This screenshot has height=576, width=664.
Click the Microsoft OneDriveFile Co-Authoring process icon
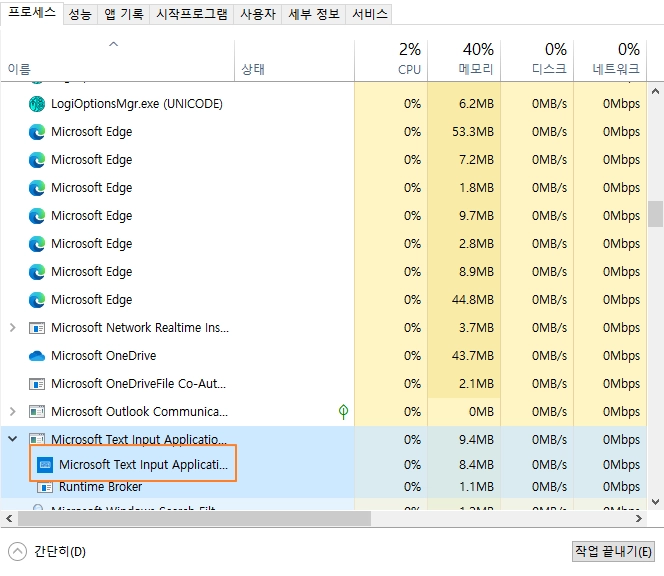(x=37, y=384)
